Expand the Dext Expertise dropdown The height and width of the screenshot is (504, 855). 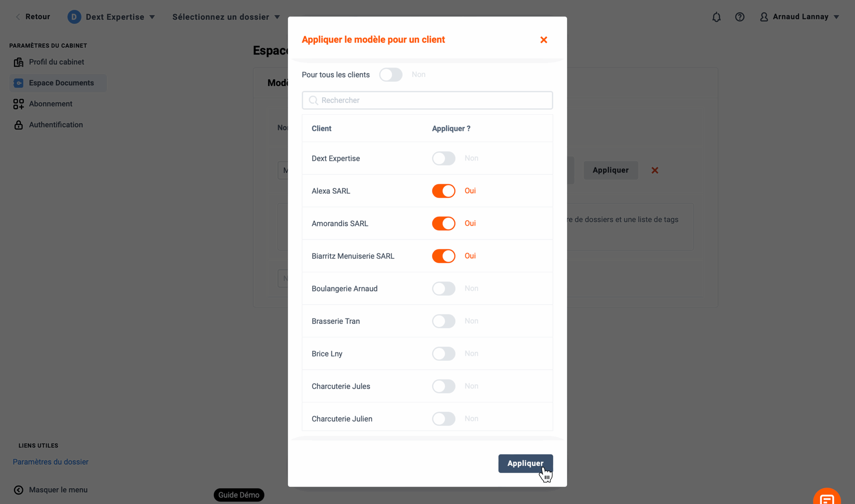tap(112, 17)
